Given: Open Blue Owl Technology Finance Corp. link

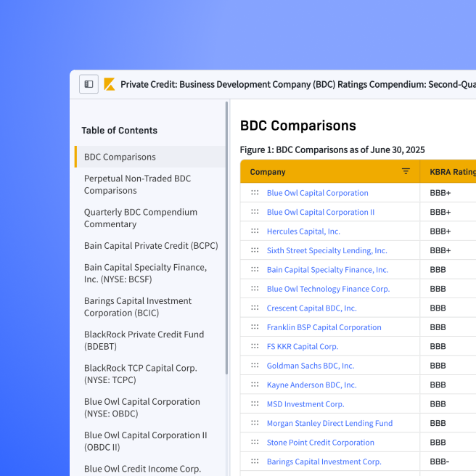Looking at the screenshot, I should click(328, 289).
